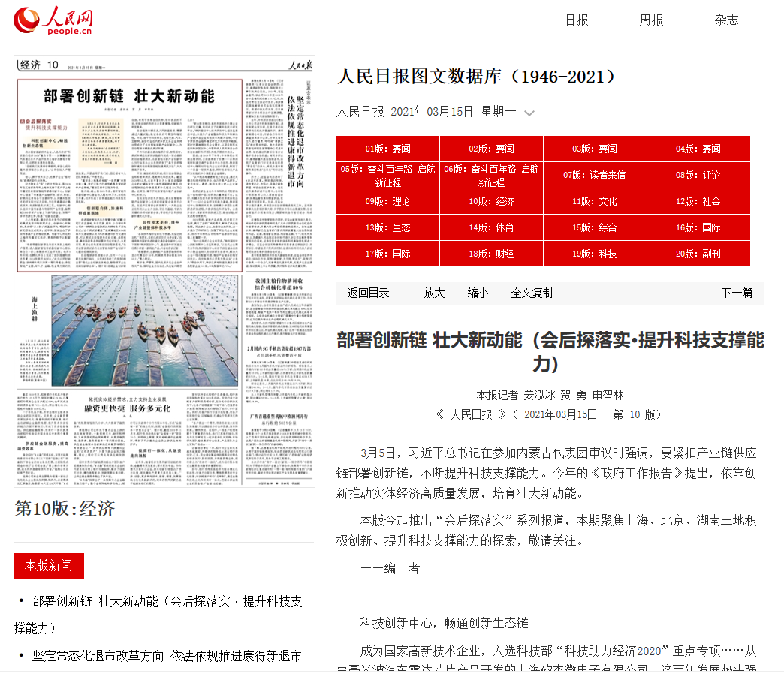Switch to 11版：文化
The width and height of the screenshot is (784, 674).
[595, 201]
